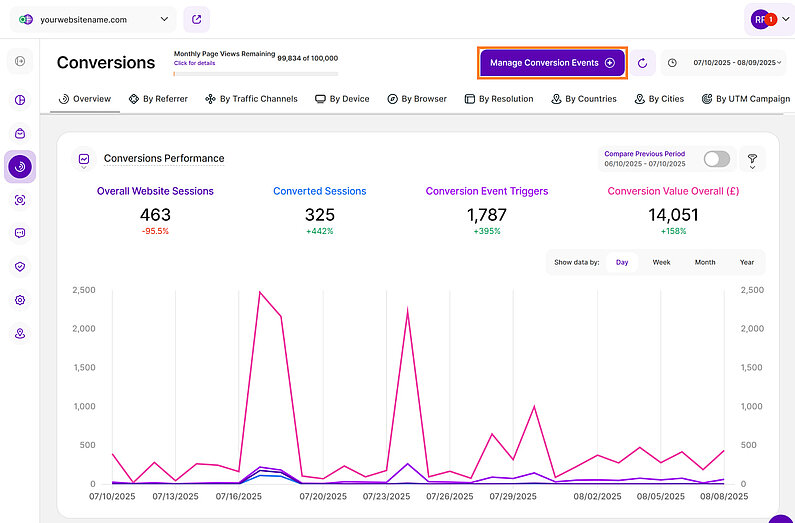Click the 'Click for details' link

tap(194, 63)
